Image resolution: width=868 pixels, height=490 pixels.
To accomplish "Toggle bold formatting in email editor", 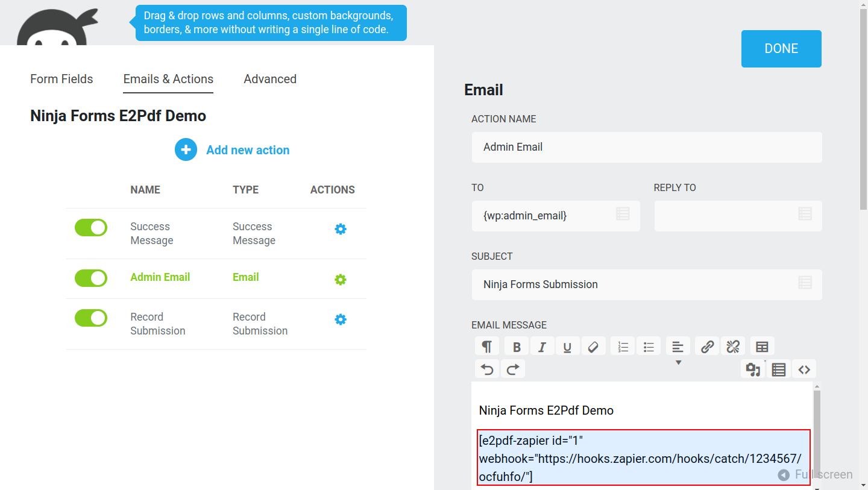I will point(517,347).
